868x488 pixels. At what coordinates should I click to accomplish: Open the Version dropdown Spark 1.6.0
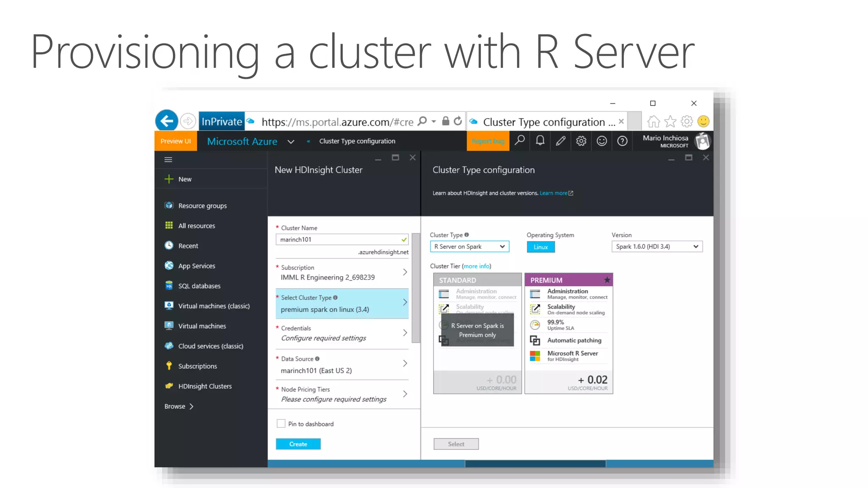point(657,247)
